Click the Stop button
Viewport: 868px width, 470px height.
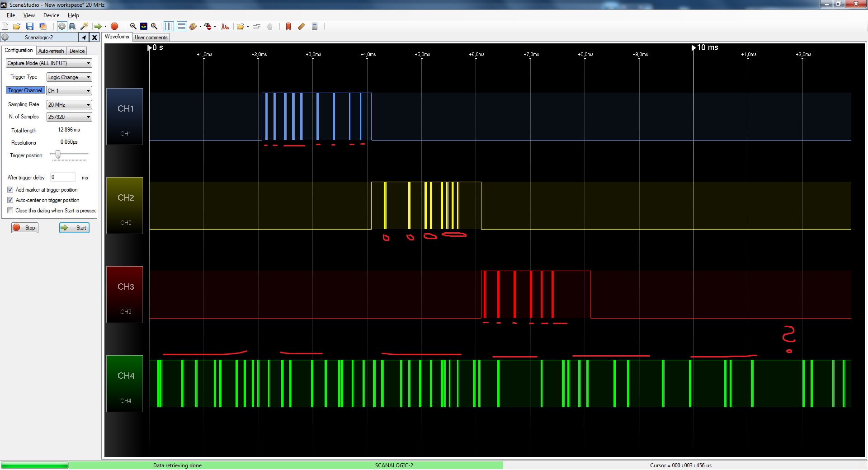pos(25,228)
